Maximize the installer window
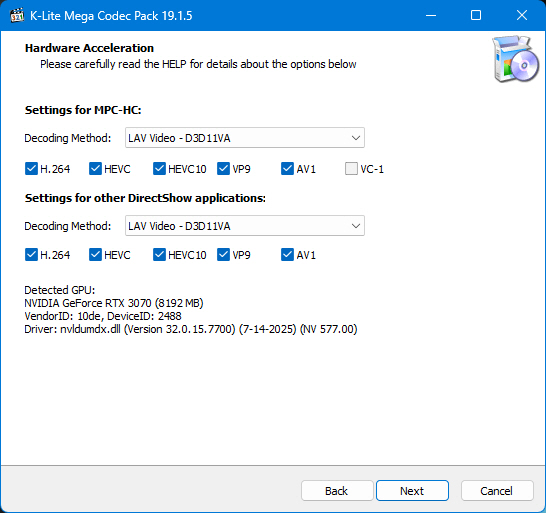 [x=476, y=15]
